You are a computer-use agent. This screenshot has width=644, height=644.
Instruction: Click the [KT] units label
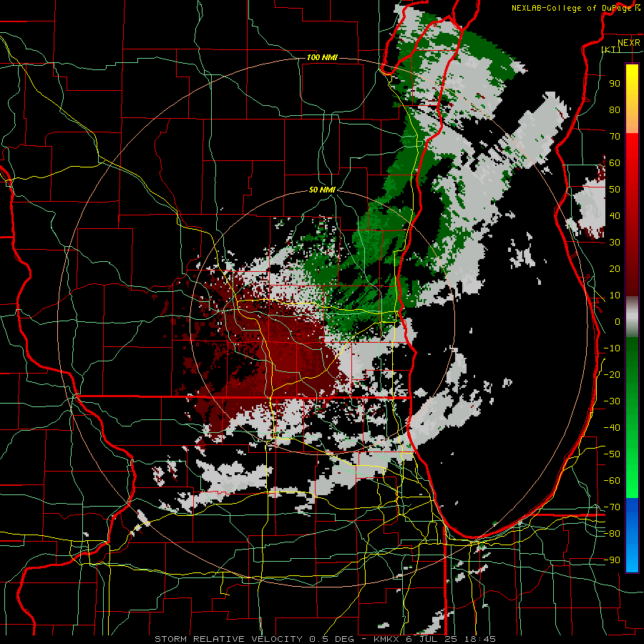pyautogui.click(x=611, y=49)
